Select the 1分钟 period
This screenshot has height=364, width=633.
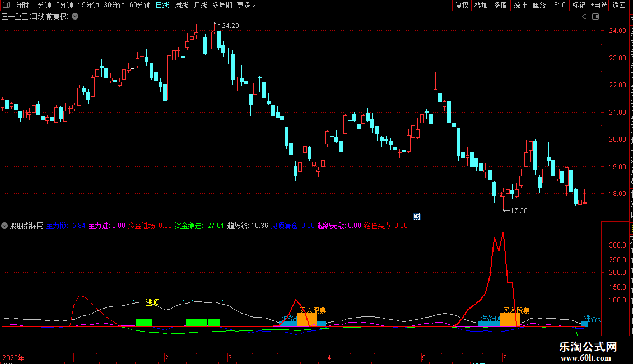click(x=43, y=5)
